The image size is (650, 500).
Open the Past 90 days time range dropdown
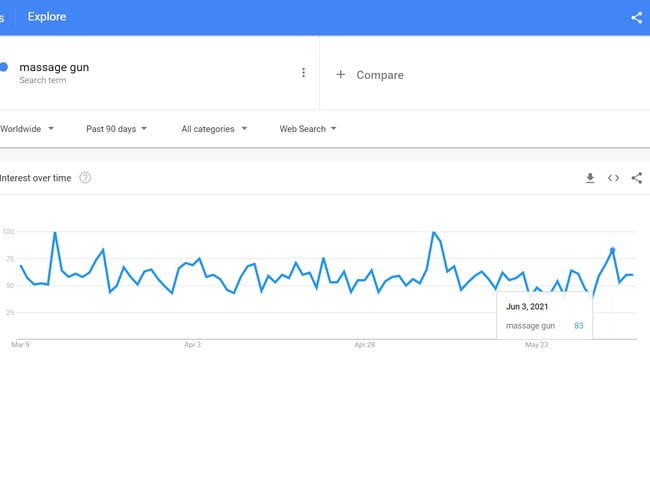116,129
